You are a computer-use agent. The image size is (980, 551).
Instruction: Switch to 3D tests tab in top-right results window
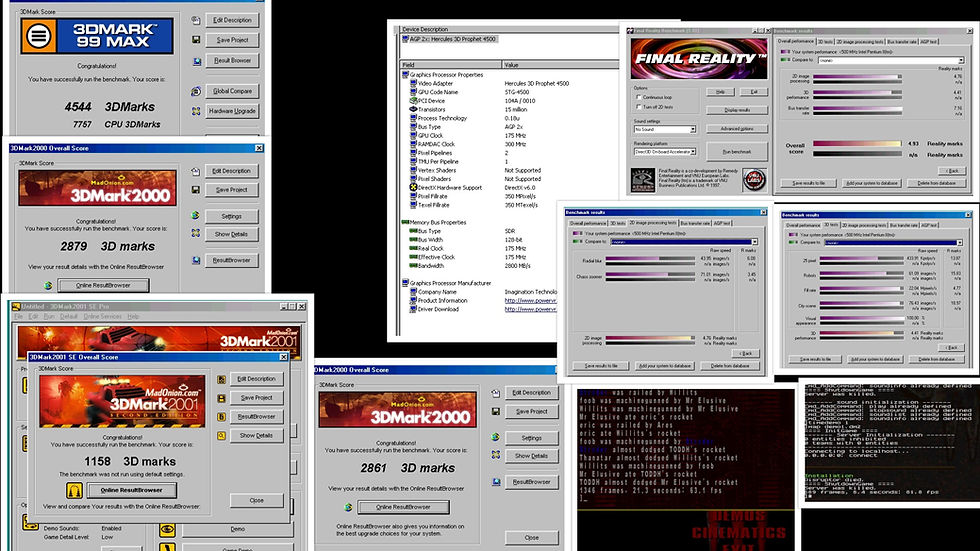825,42
